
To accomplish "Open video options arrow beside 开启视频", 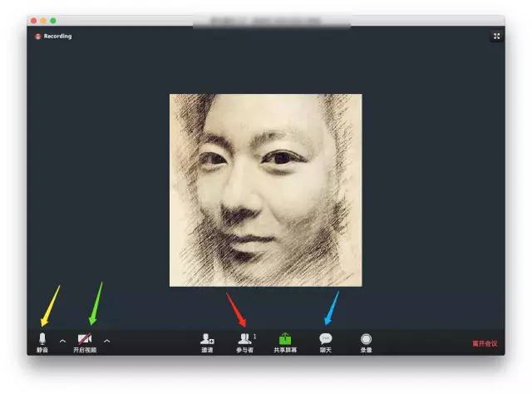I will click(106, 341).
